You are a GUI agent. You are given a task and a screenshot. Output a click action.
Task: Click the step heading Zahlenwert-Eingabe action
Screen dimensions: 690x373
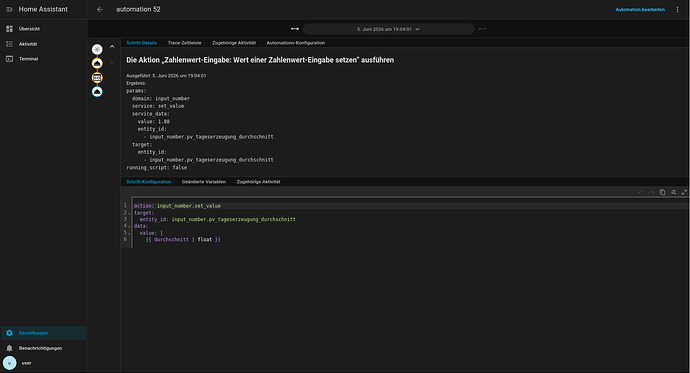tap(260, 60)
